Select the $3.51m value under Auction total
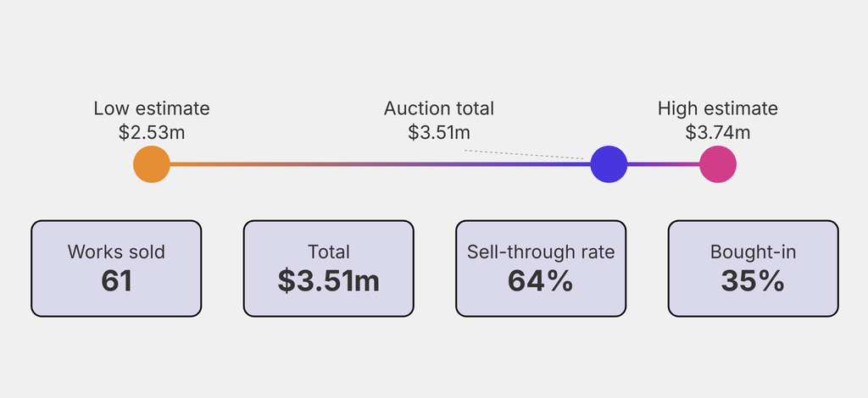The width and height of the screenshot is (868, 398). tap(438, 132)
